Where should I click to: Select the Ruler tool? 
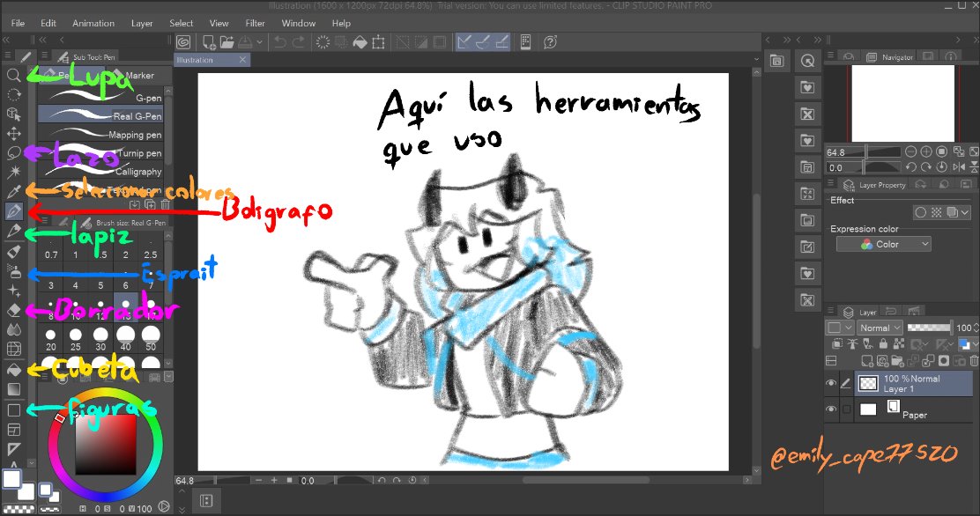[14, 448]
